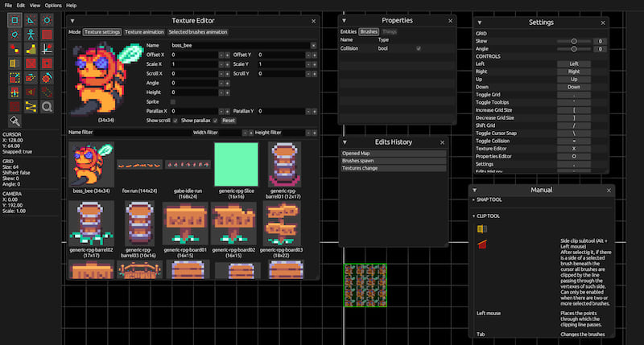Adjust the grid Skew slider
The width and height of the screenshot is (644, 345).
coord(574,40)
